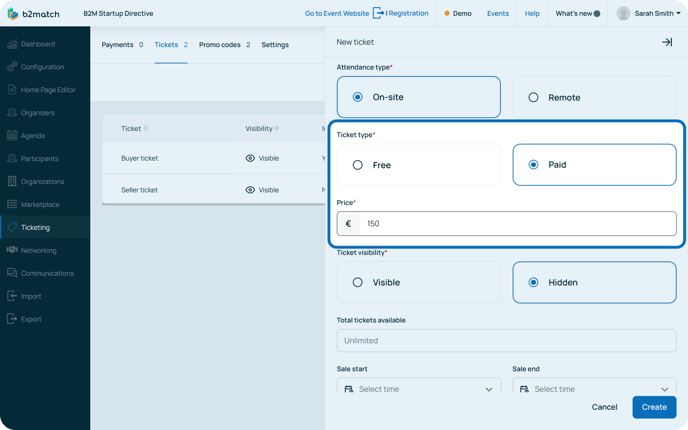Click the Organizers sidebar icon
This screenshot has width=688, height=430.
tap(12, 112)
